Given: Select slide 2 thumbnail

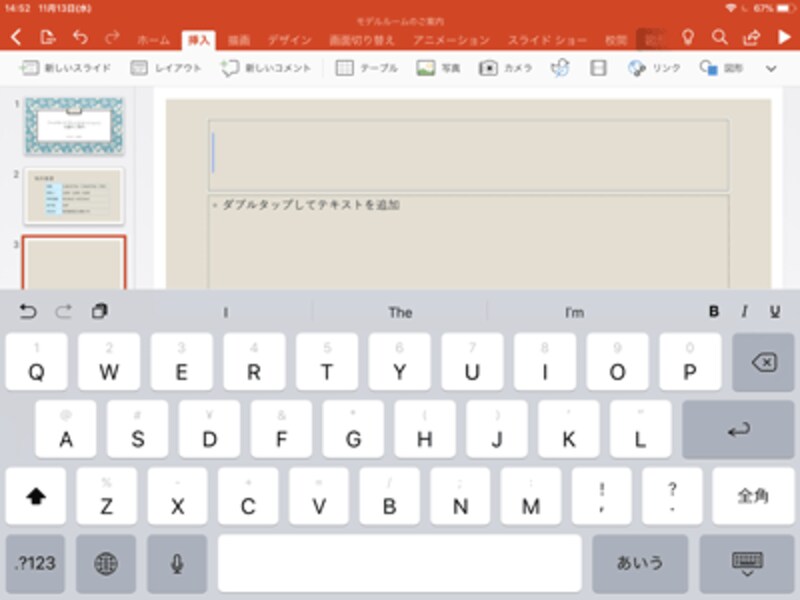Looking at the screenshot, I should [74, 196].
